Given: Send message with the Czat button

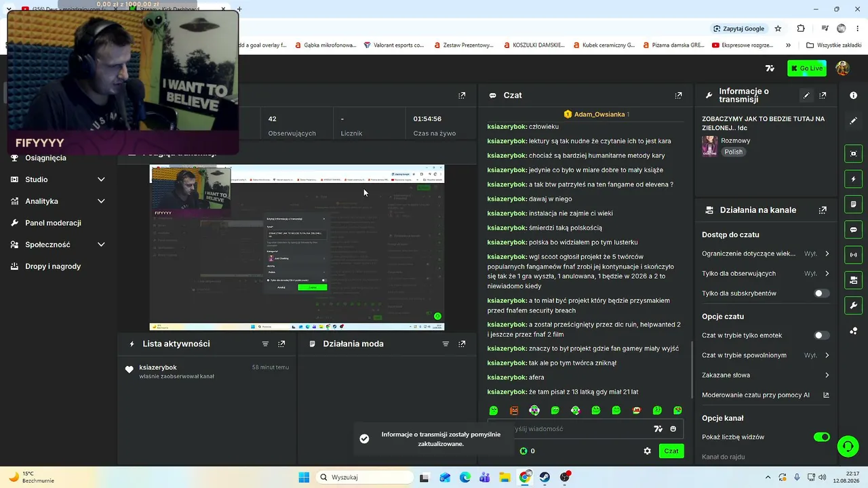Looking at the screenshot, I should click(x=671, y=451).
